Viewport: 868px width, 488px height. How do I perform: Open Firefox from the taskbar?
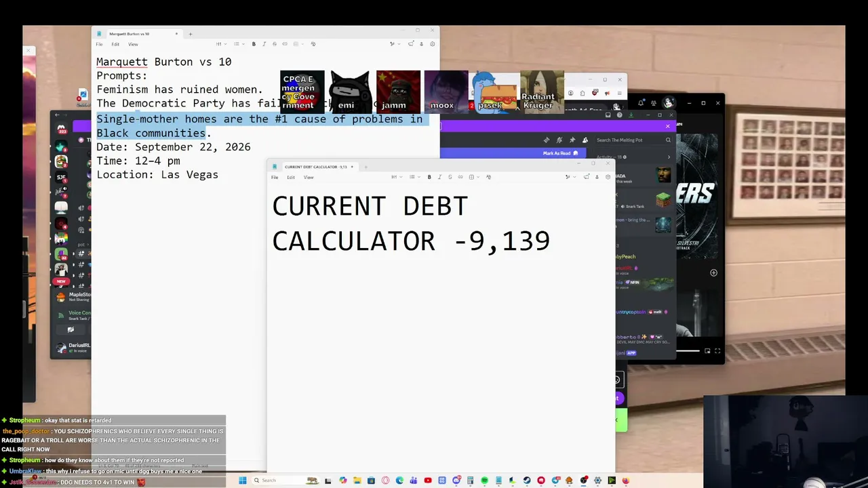626,481
